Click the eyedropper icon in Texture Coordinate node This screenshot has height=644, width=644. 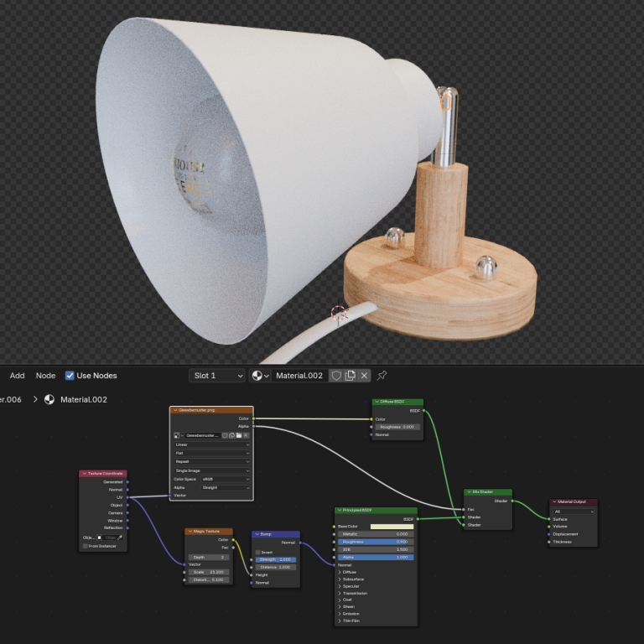point(121,538)
